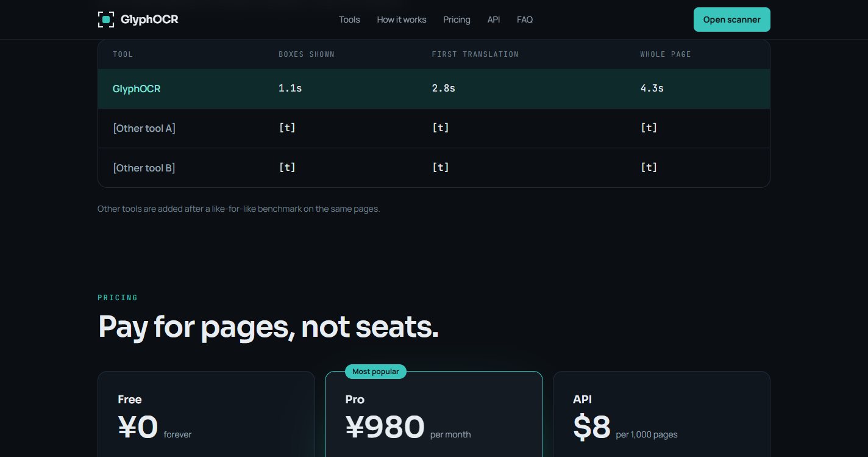
Task: Click Other tool B's first translation [t] cell
Action: tap(440, 168)
